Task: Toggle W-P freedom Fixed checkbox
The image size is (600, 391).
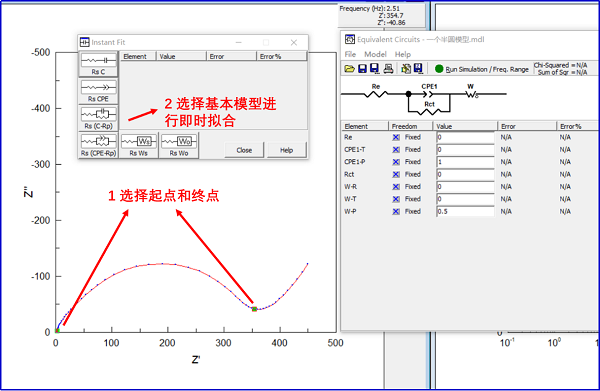Action: [396, 212]
